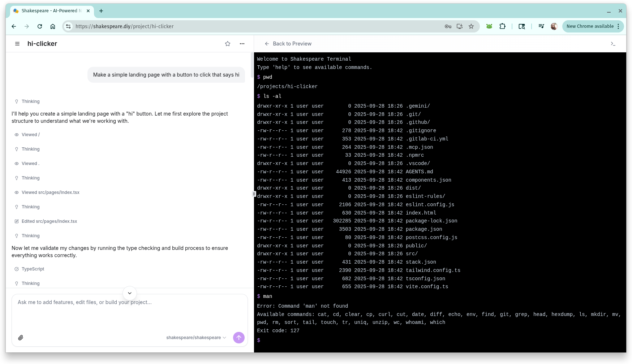Screen dimensions: 632x364
Task: Attach a file with the paperclip icon
Action: (21, 337)
